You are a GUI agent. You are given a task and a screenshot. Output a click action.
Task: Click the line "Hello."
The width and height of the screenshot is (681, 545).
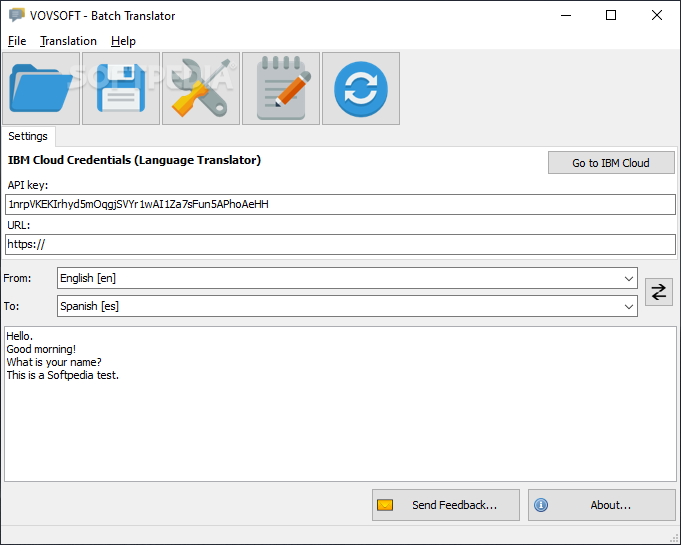[x=20, y=336]
